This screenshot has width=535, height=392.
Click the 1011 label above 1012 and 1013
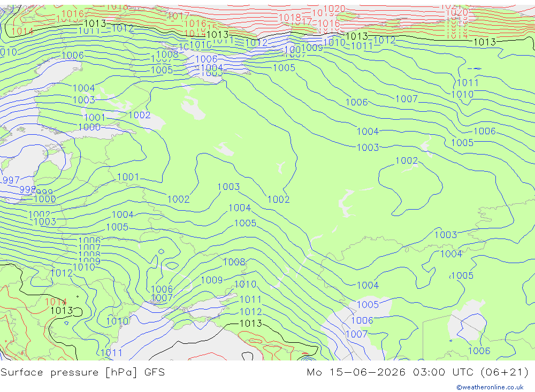click(x=250, y=299)
